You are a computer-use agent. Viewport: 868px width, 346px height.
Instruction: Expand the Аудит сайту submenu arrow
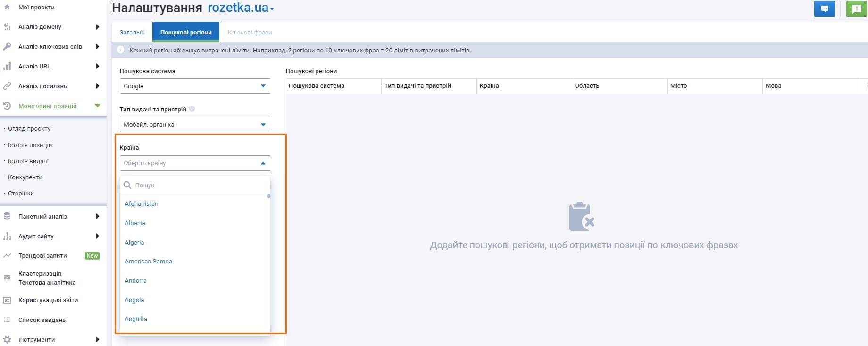(98, 236)
